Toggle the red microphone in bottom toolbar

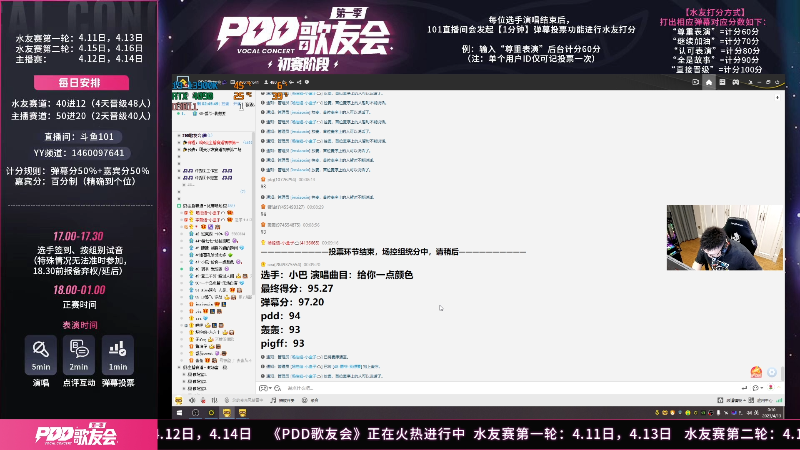(203, 401)
